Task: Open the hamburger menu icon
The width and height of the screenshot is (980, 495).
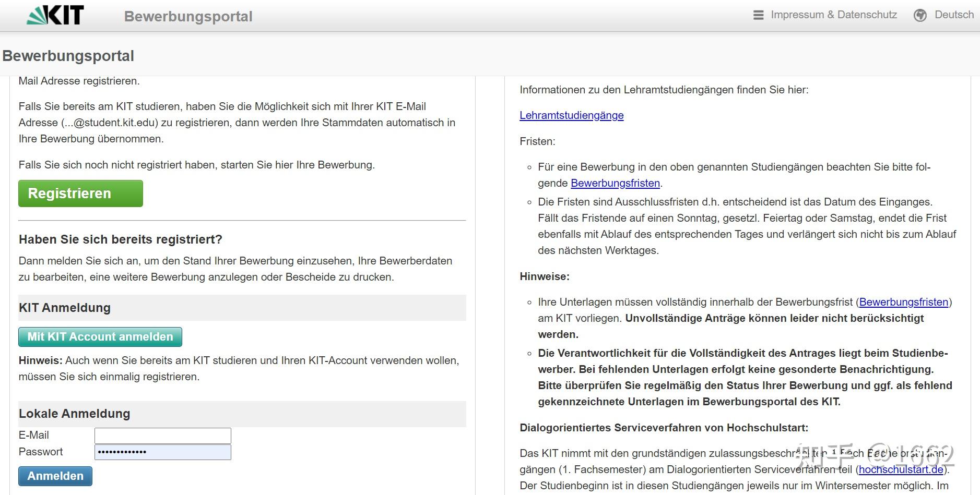Action: pos(758,15)
